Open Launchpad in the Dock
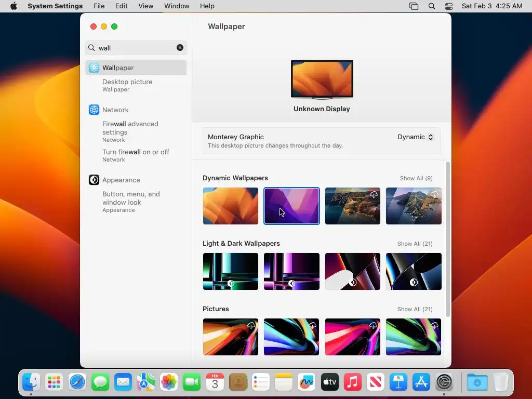 pos(54,382)
